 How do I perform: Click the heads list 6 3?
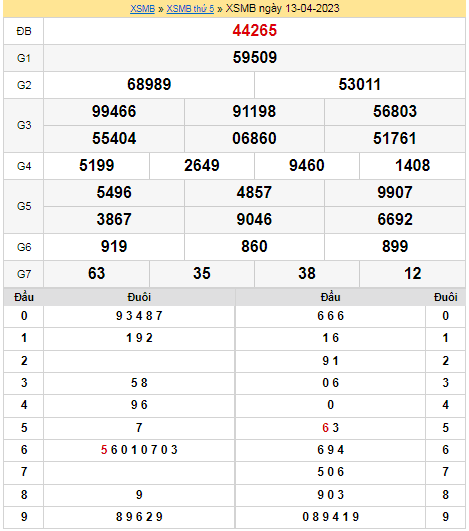tap(331, 428)
